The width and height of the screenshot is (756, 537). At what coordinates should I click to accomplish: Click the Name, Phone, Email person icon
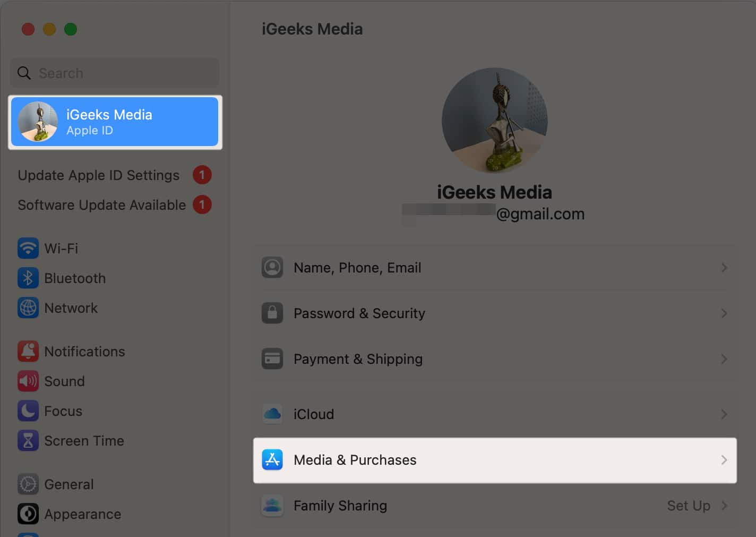coord(272,267)
